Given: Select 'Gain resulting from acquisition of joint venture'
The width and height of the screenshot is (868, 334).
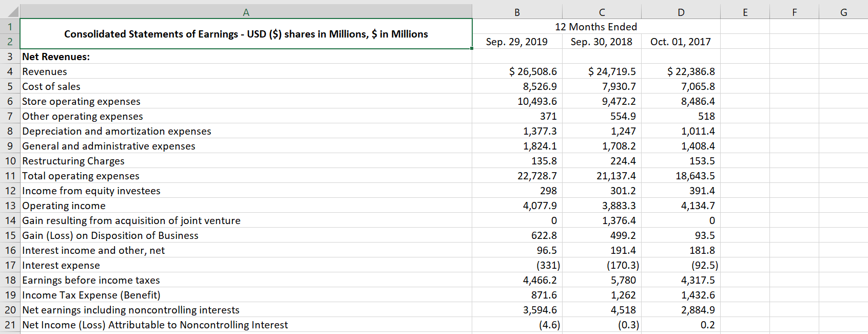Looking at the screenshot, I should click(x=246, y=220).
